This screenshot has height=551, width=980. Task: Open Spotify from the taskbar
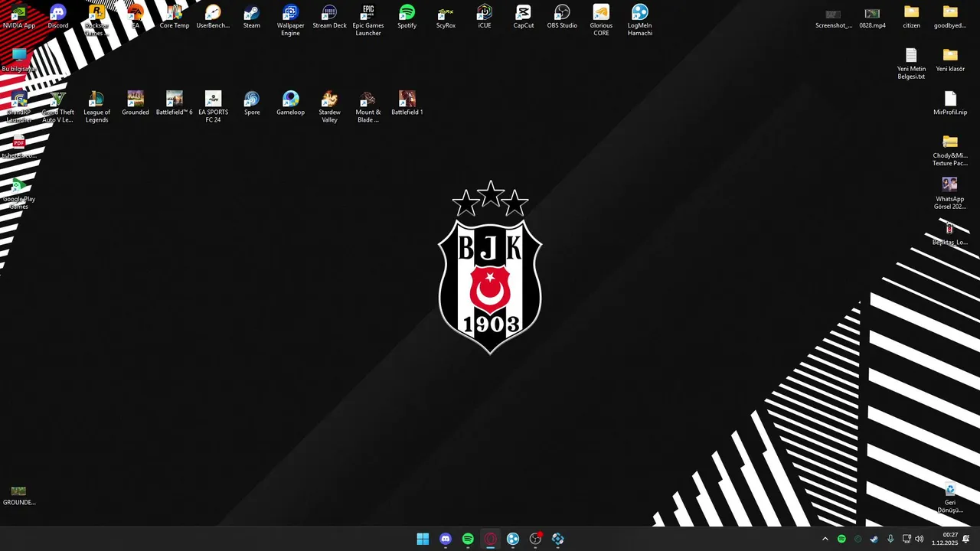pyautogui.click(x=468, y=539)
